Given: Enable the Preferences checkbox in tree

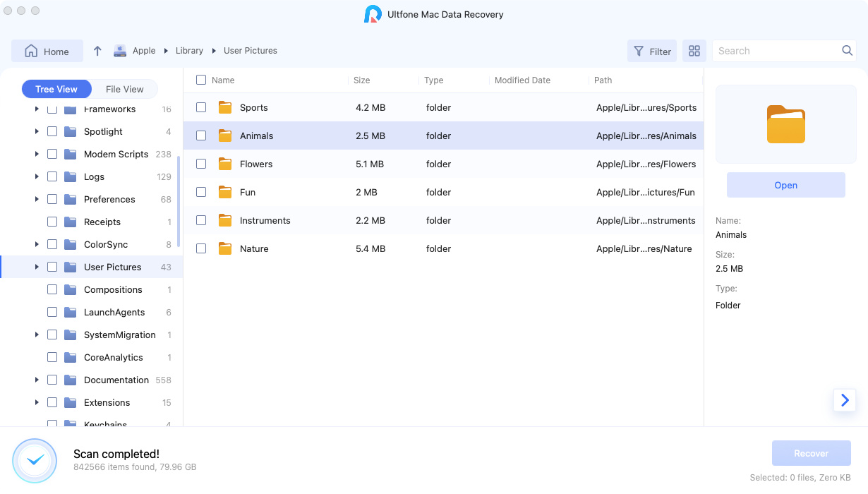Looking at the screenshot, I should pos(52,199).
